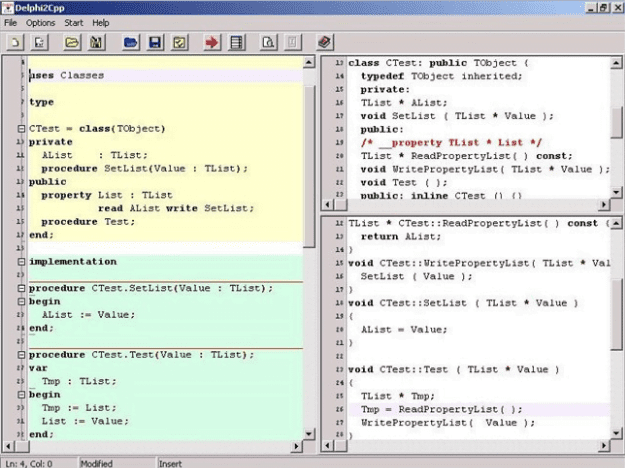The image size is (625, 468).
Task: Click scroll-left arrow of Delphi source pane
Action: [x=8, y=446]
